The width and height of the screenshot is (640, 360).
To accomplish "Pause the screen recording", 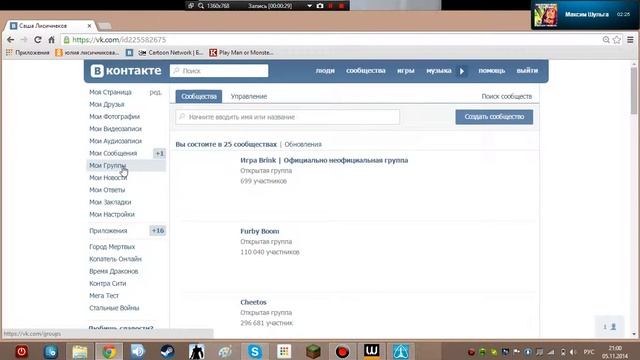I will pos(331,6).
